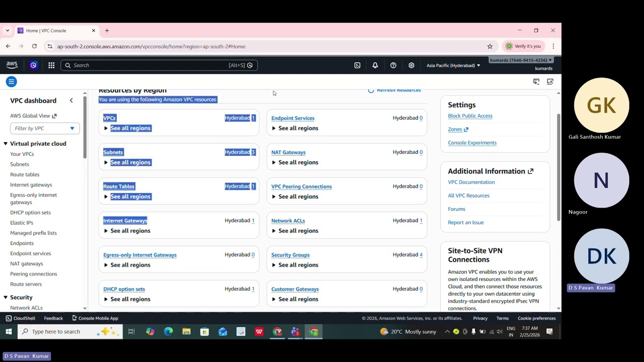View site information icon in address bar
Screen dimensions: 644x362
tap(49, 46)
